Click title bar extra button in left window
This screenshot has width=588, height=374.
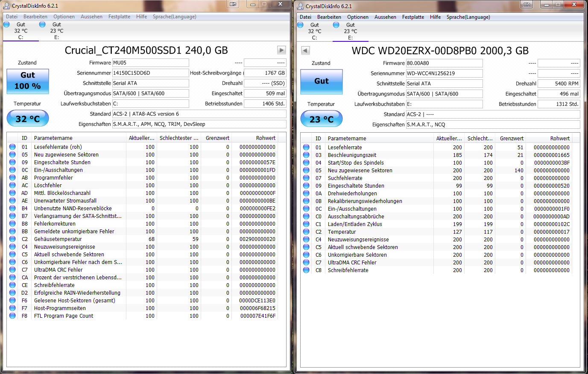(x=233, y=4)
